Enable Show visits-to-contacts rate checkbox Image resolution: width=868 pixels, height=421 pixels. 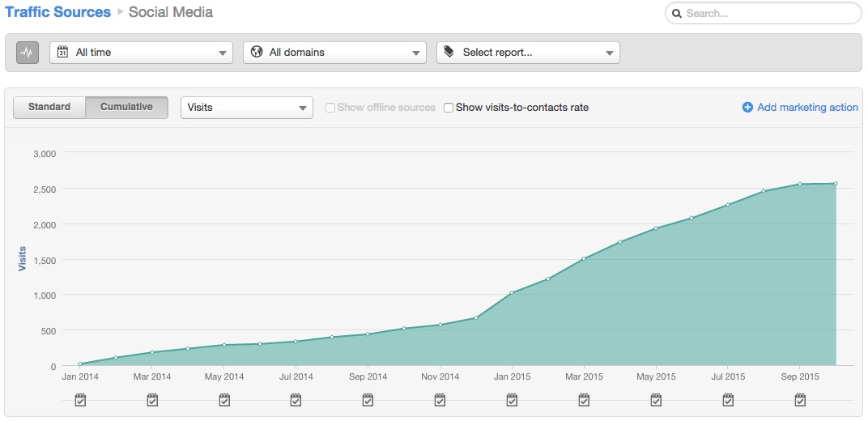point(449,108)
